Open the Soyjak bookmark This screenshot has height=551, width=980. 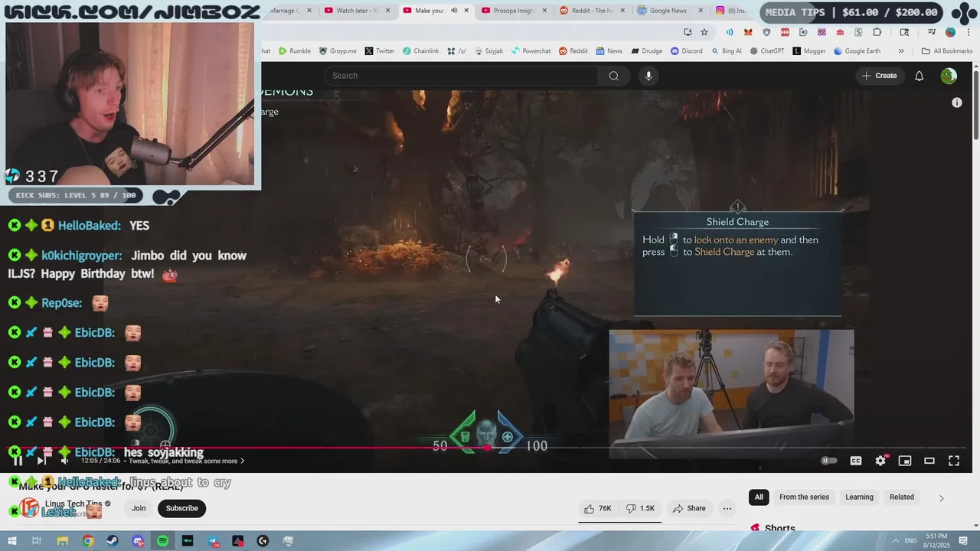(x=488, y=51)
